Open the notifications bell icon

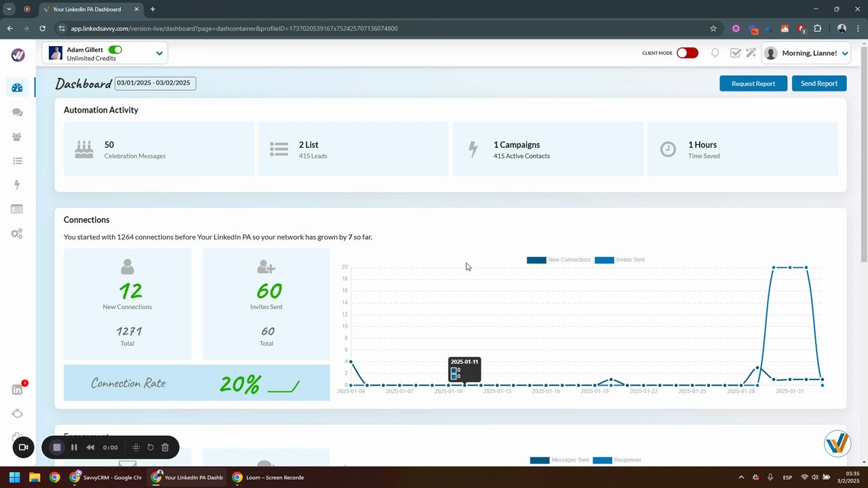pyautogui.click(x=715, y=53)
